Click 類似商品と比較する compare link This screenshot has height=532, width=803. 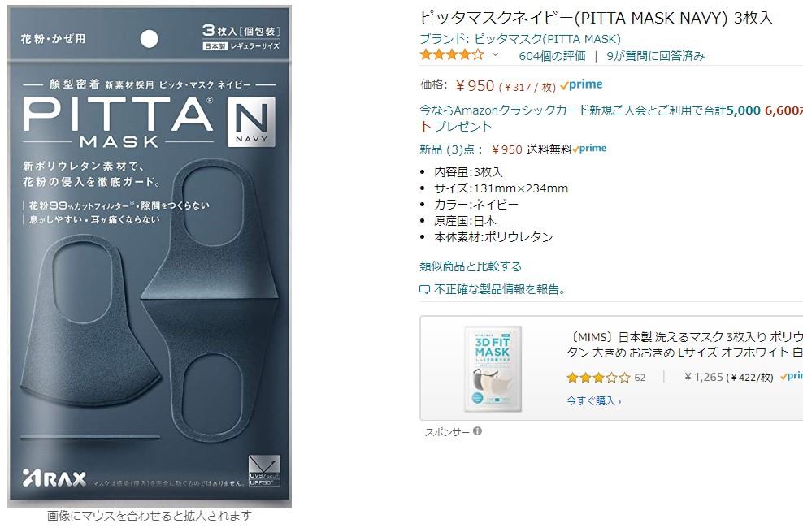point(470,266)
